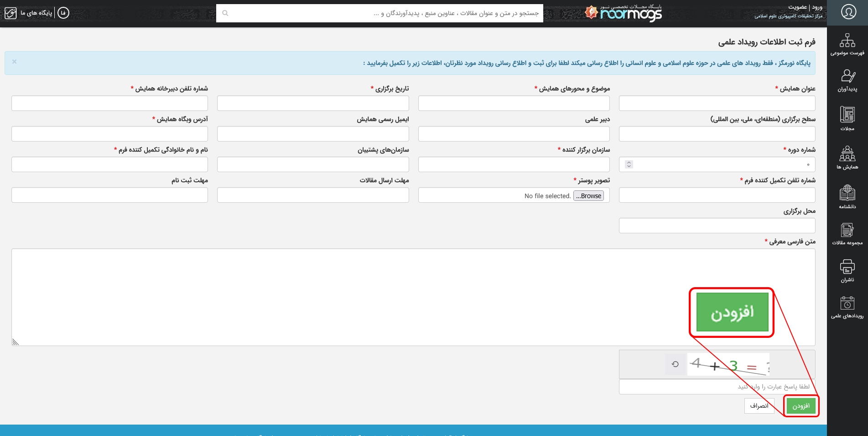
Task: Switch language with the فا button
Action: (63, 13)
